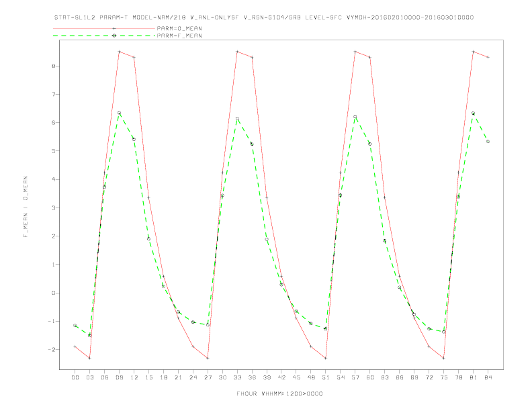This screenshot has height=411, width=532.
Task: Click x-axis tick label 84
Action: pos(488,377)
